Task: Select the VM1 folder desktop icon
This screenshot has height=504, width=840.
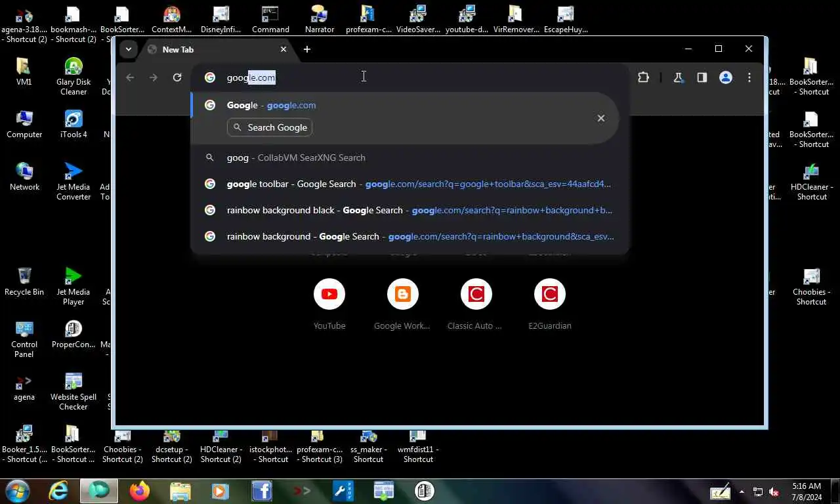Action: pyautogui.click(x=24, y=71)
